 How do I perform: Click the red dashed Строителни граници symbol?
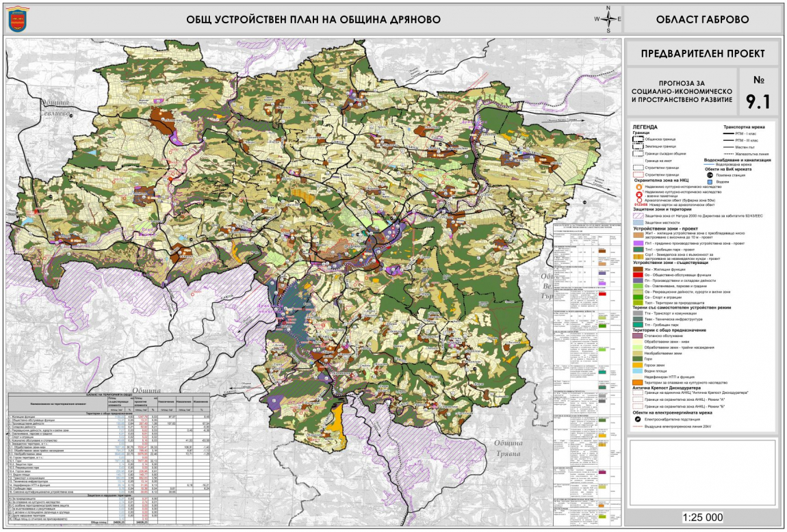pyautogui.click(x=638, y=174)
